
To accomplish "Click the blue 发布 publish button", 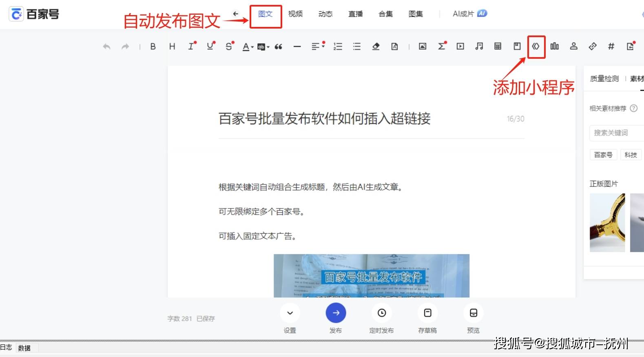I will pyautogui.click(x=336, y=313).
